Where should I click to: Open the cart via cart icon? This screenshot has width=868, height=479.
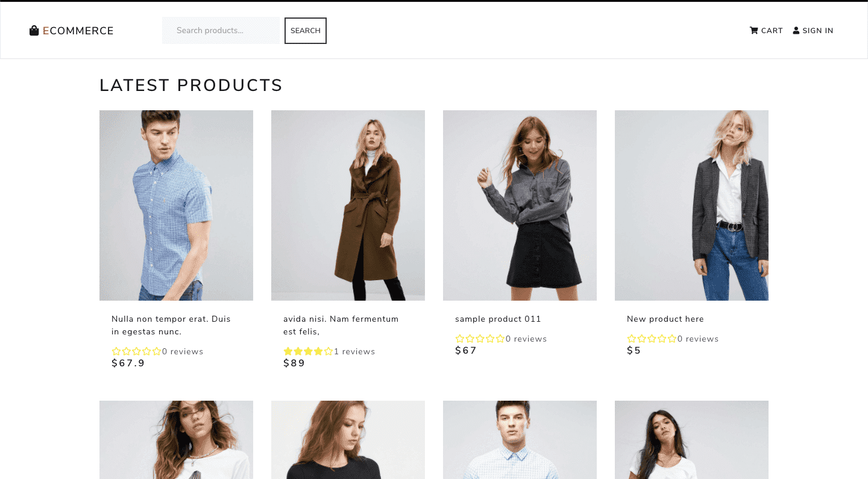753,31
